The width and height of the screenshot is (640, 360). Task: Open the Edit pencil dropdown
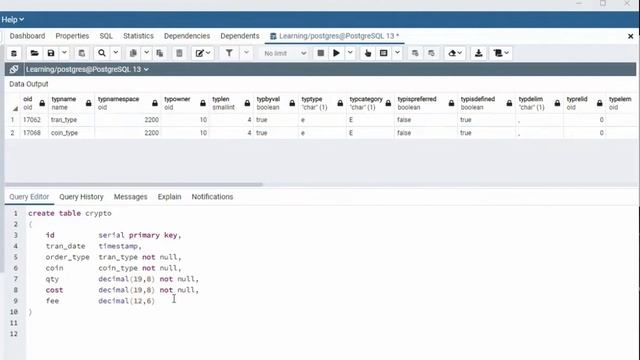point(202,53)
